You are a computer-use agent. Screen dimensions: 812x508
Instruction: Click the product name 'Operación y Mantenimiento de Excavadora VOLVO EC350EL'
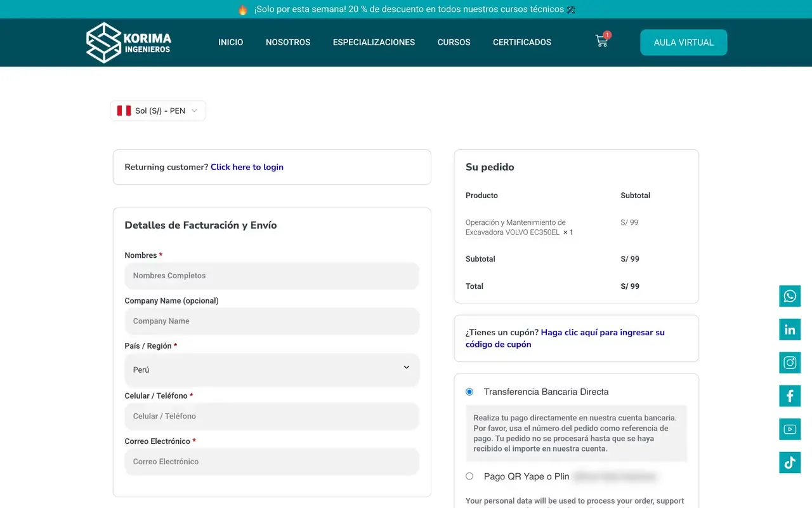coord(515,227)
